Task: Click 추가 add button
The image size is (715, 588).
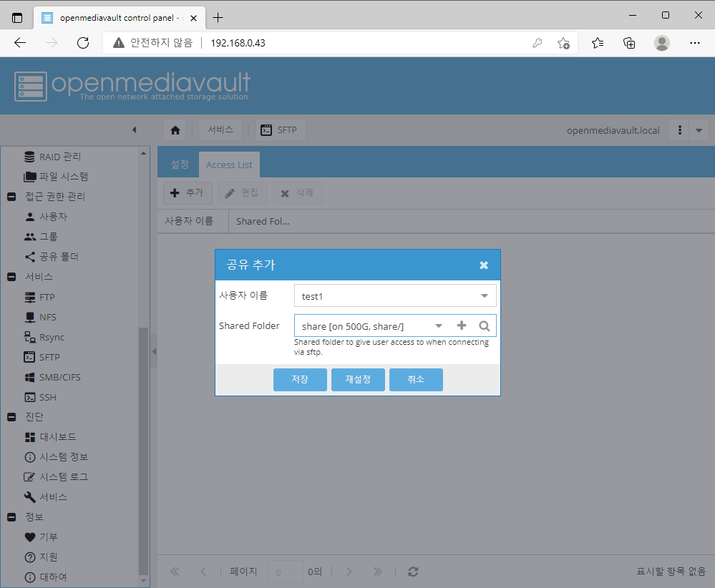Action: (188, 193)
